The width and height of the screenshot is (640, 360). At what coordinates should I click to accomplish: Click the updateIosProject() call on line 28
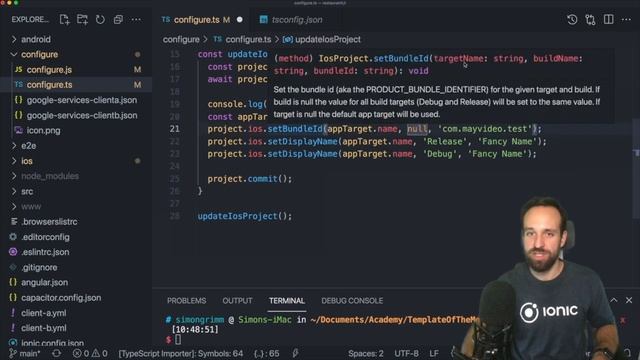(x=245, y=216)
